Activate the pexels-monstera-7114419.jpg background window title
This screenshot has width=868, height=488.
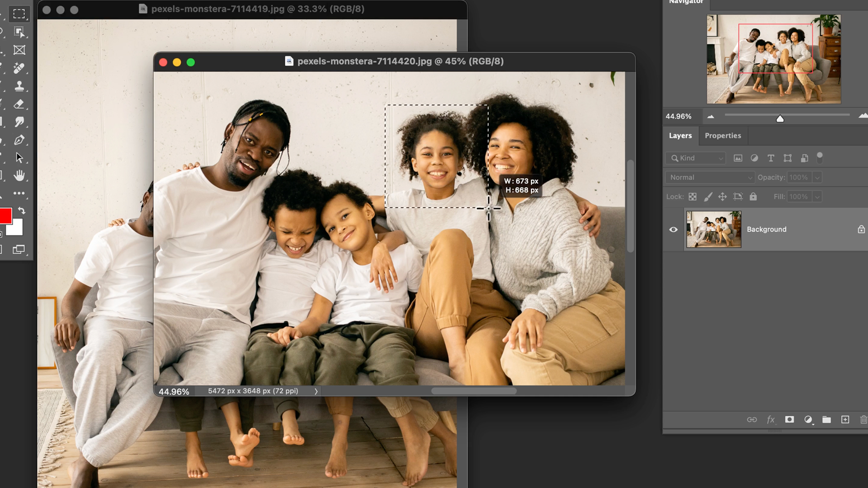click(x=258, y=9)
